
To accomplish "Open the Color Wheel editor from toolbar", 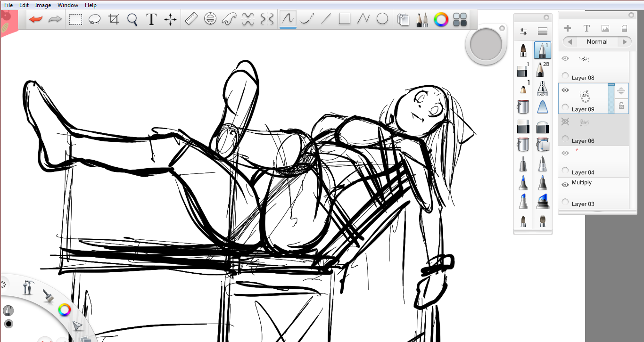I will (x=441, y=19).
